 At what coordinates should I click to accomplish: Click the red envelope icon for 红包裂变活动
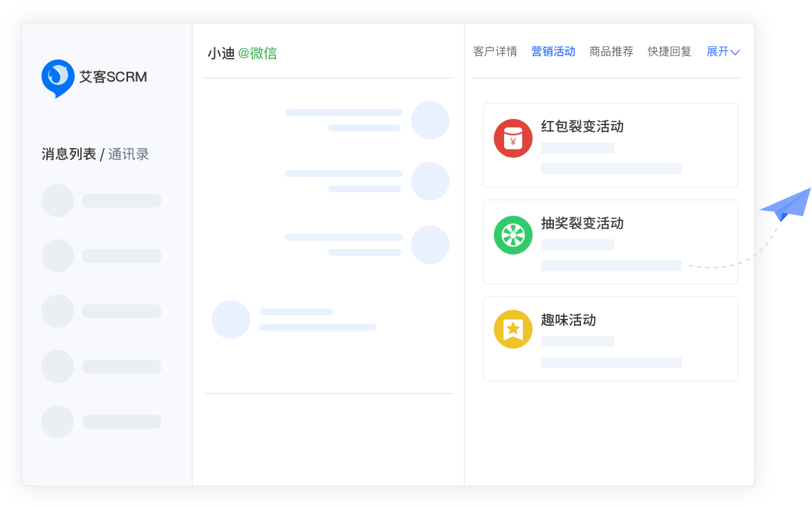click(x=513, y=138)
